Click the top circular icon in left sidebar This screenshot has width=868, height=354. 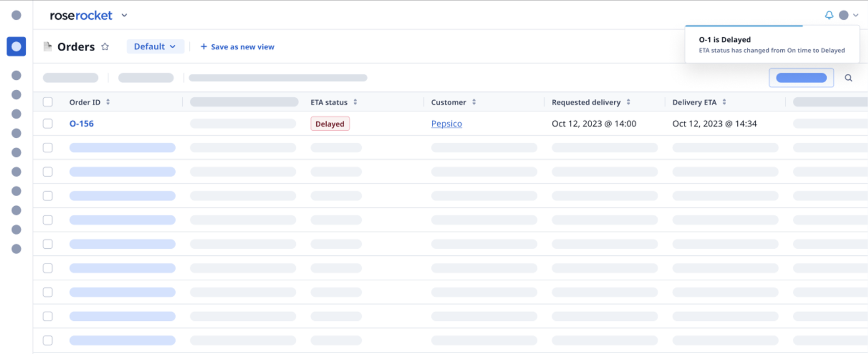(16, 15)
